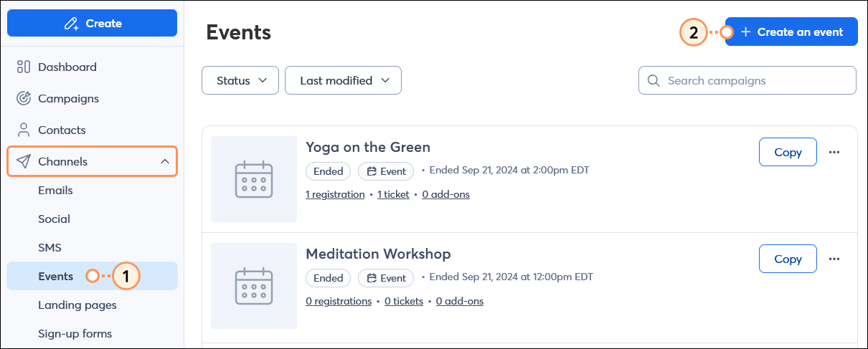Image resolution: width=868 pixels, height=349 pixels.
Task: Select Landing pages in sidebar
Action: [x=77, y=305]
